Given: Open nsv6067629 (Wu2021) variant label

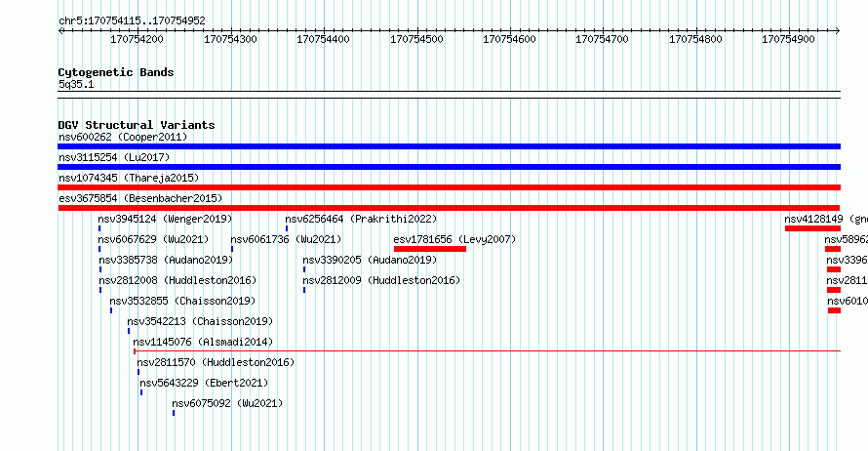Looking at the screenshot, I should coord(153,239).
